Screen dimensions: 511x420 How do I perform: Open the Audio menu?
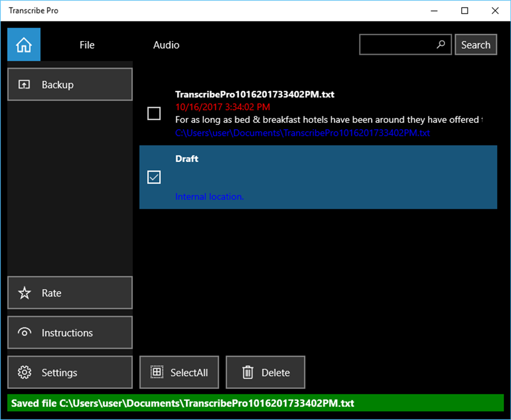(166, 45)
